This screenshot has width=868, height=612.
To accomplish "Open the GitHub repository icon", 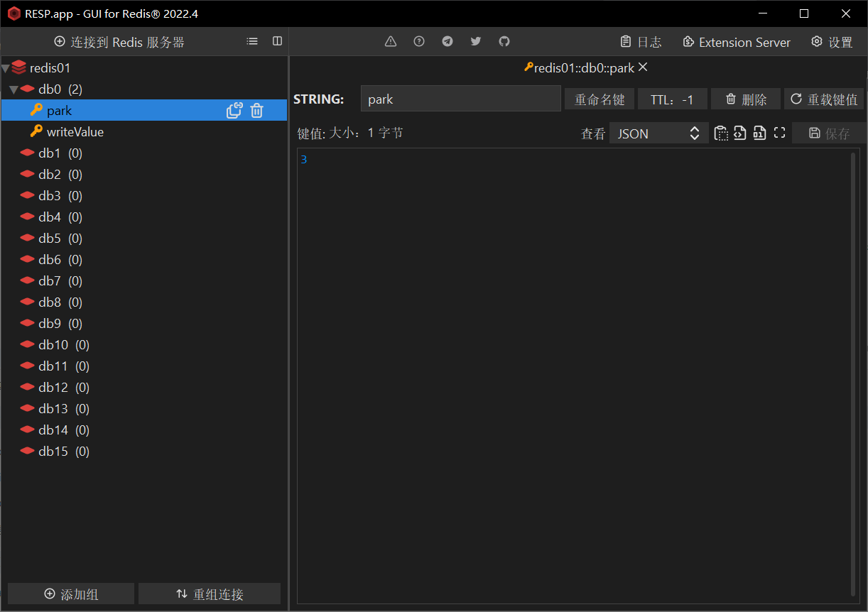I will 504,42.
